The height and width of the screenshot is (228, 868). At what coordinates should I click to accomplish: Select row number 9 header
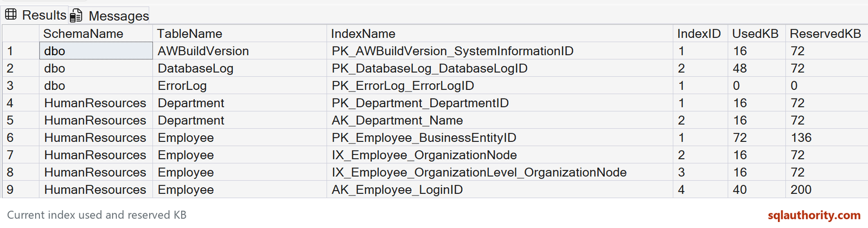click(21, 190)
